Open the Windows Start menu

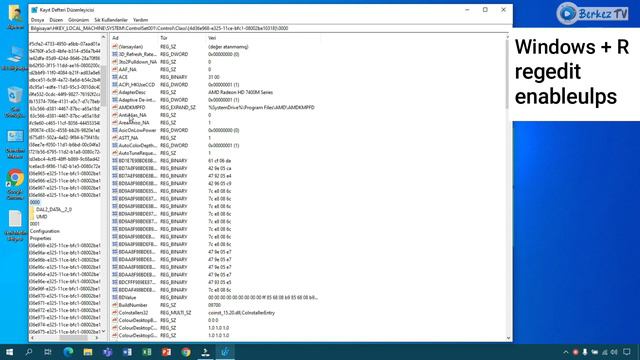(9, 352)
